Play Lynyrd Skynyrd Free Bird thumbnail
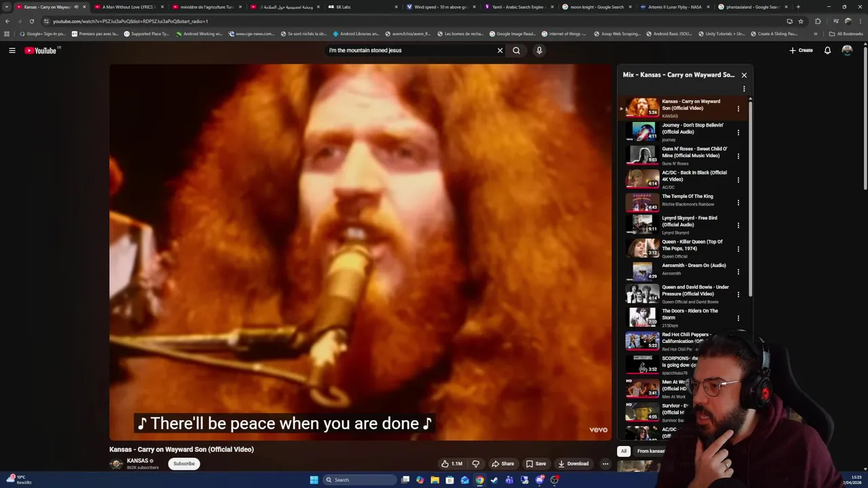The height and width of the screenshot is (488, 868). [x=642, y=224]
